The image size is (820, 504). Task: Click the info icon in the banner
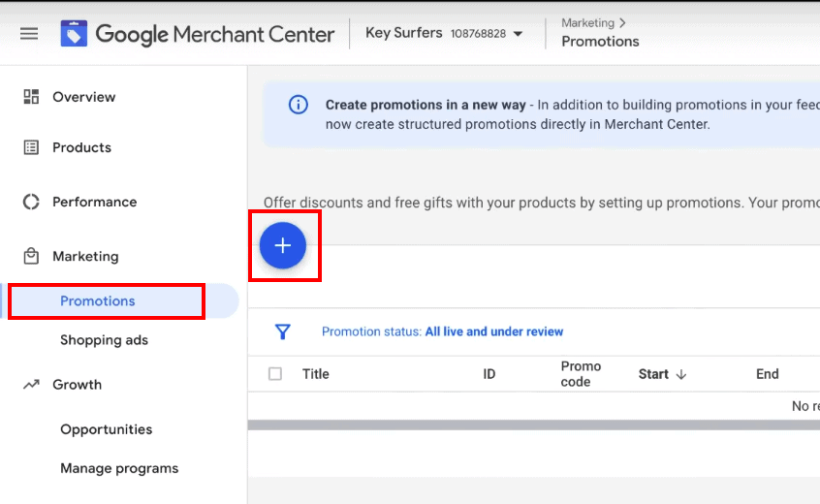tap(299, 105)
